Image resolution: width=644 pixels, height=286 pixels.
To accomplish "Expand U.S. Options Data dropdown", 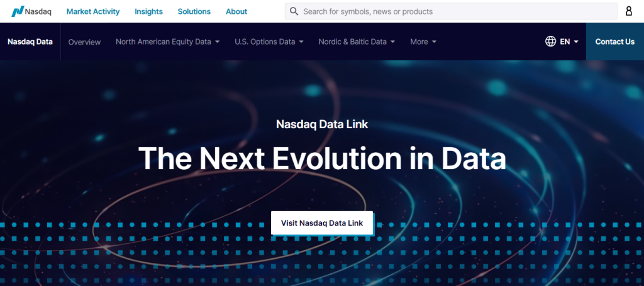I will (269, 42).
